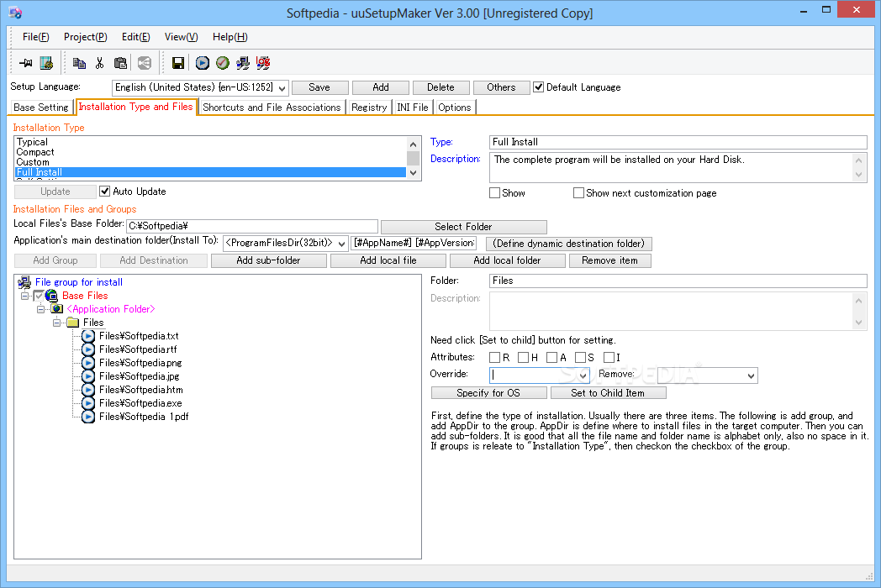Switch to the INI File tab
This screenshot has height=588, width=881.
[413, 108]
